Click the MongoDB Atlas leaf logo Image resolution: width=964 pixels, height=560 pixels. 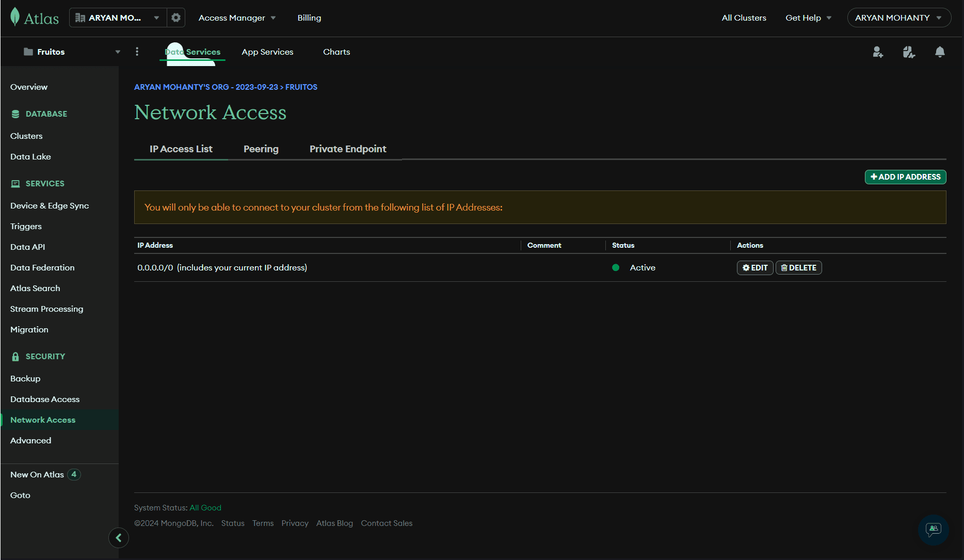click(x=15, y=17)
